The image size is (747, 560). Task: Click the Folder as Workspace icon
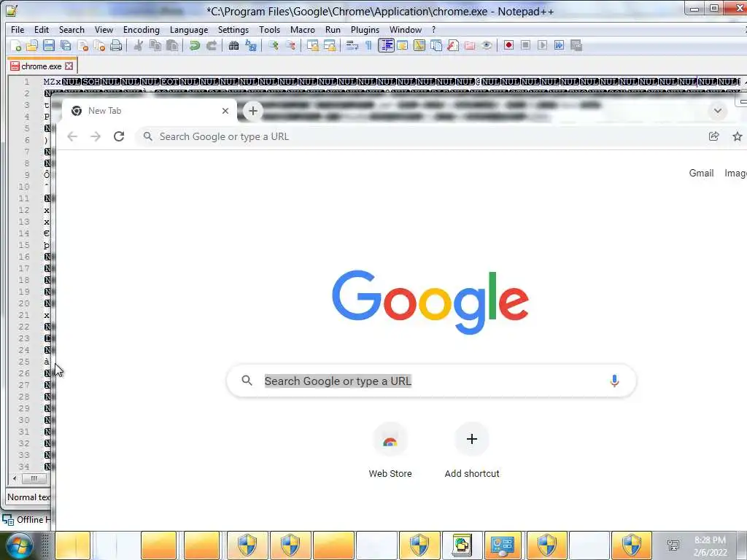tap(470, 45)
